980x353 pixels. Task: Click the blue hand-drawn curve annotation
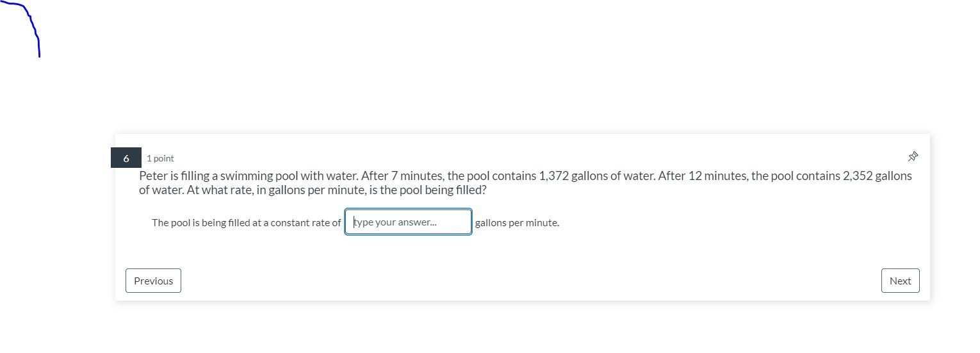33,26
